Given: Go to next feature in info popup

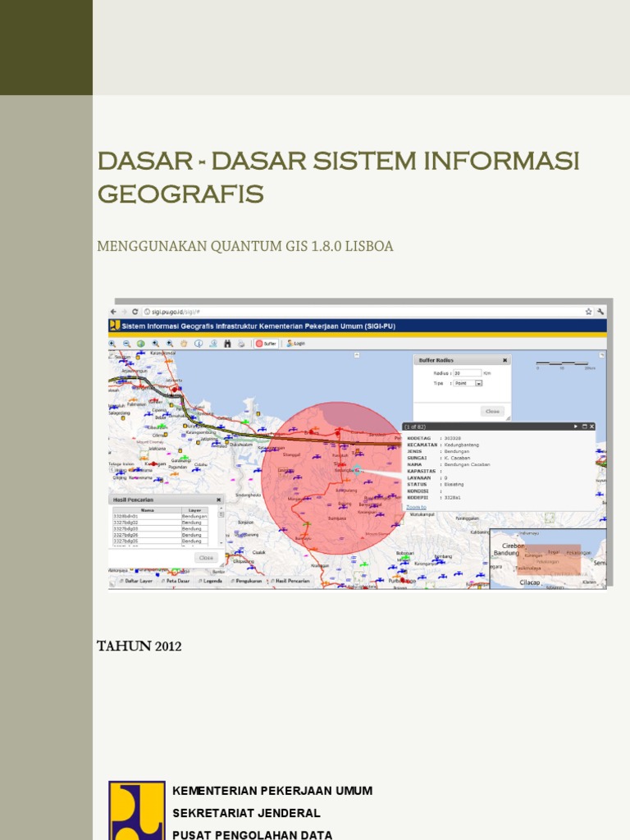Looking at the screenshot, I should click(x=576, y=427).
